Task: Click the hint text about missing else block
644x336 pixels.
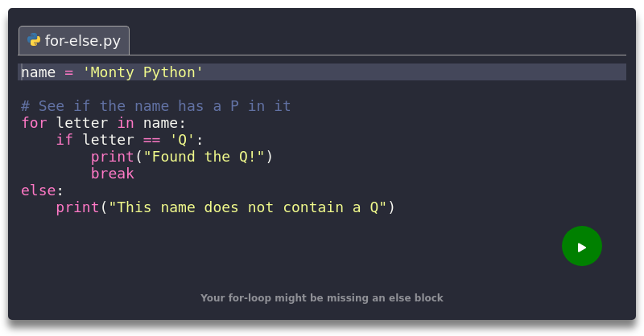Action: (x=322, y=298)
